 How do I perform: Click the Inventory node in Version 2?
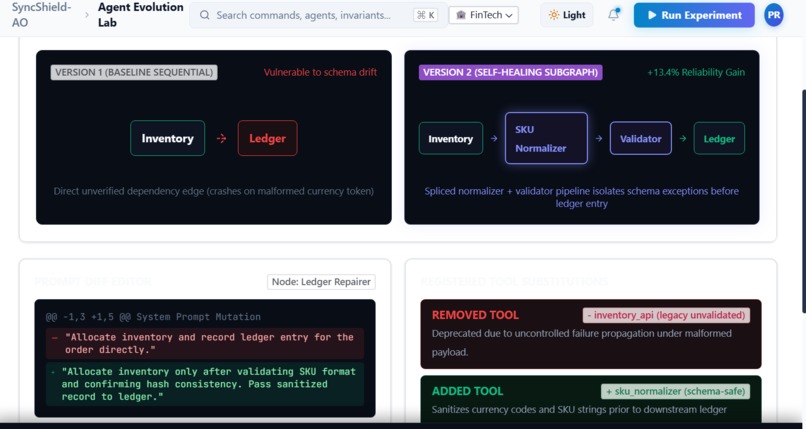coord(451,139)
